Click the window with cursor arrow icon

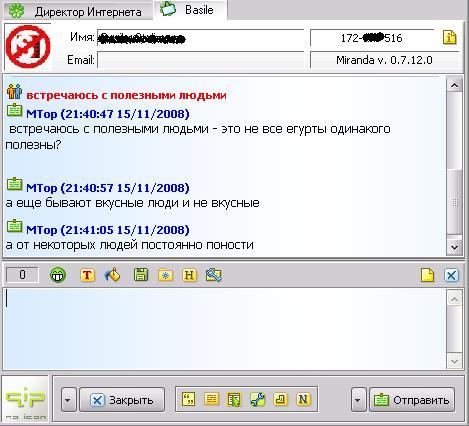click(234, 399)
